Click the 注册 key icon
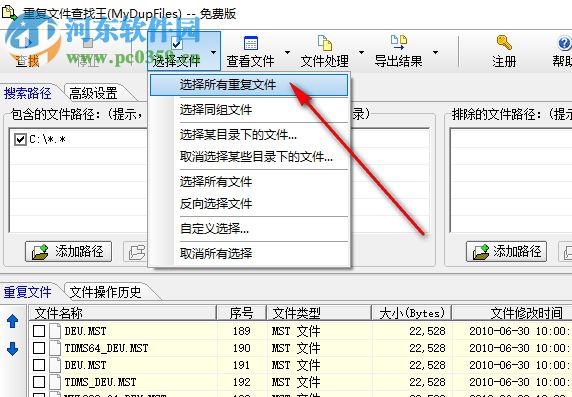The image size is (572, 397). point(504,43)
